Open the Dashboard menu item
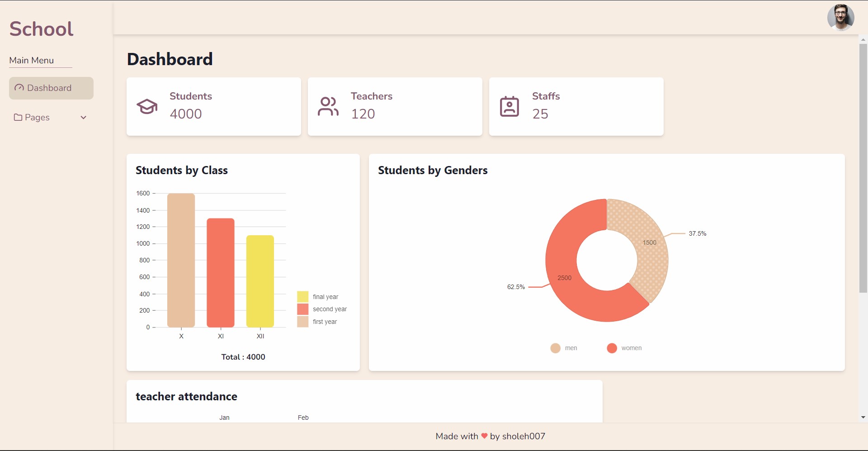868x451 pixels. 51,88
